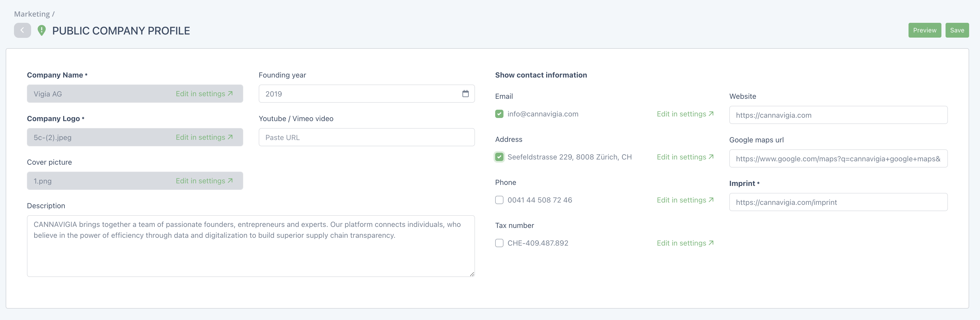980x320 pixels.
Task: Open Edit in settings for Address
Action: [x=685, y=157]
